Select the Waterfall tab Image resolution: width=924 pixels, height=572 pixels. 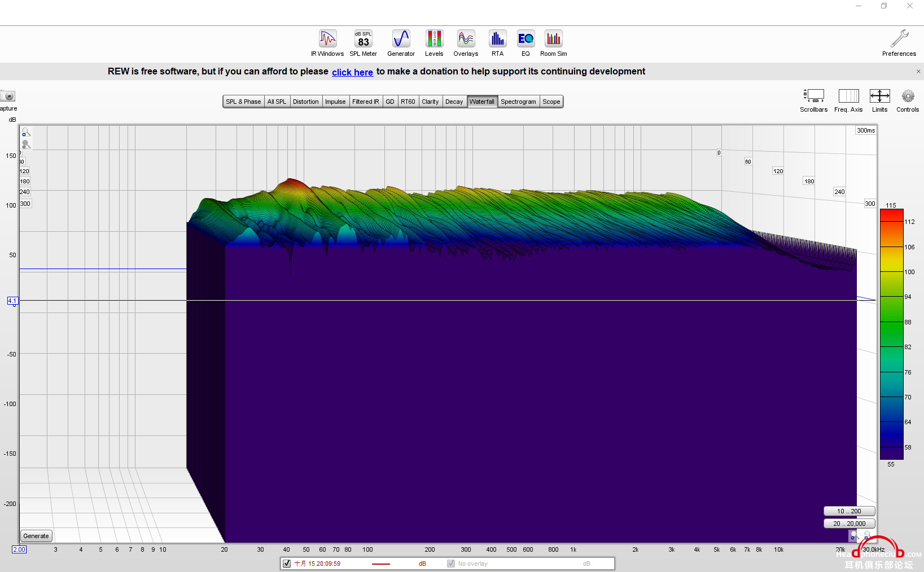[482, 102]
